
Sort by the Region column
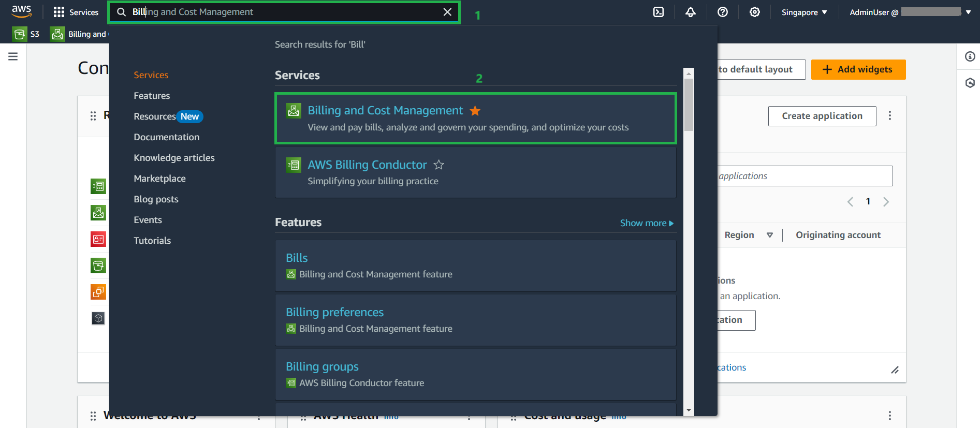tap(749, 235)
